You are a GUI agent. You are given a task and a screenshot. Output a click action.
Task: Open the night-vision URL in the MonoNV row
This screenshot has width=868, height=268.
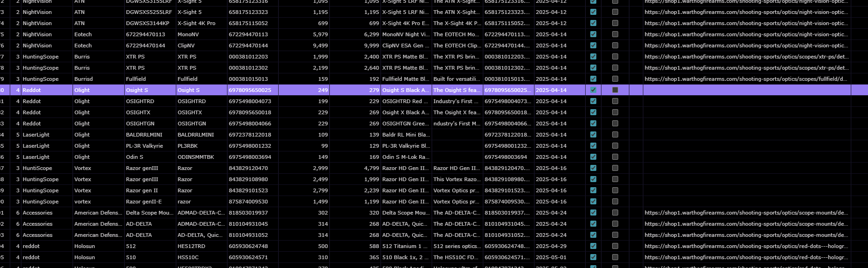coord(746,34)
